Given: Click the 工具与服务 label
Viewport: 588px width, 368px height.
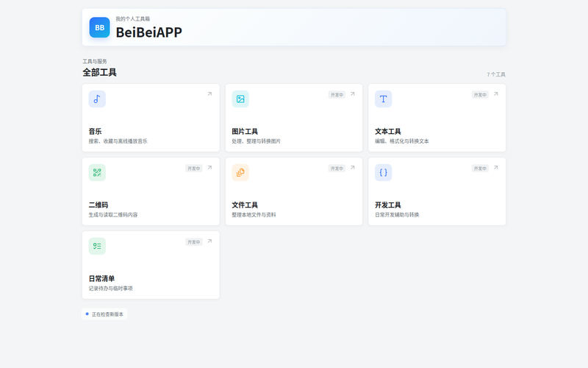Looking at the screenshot, I should pyautogui.click(x=95, y=61).
